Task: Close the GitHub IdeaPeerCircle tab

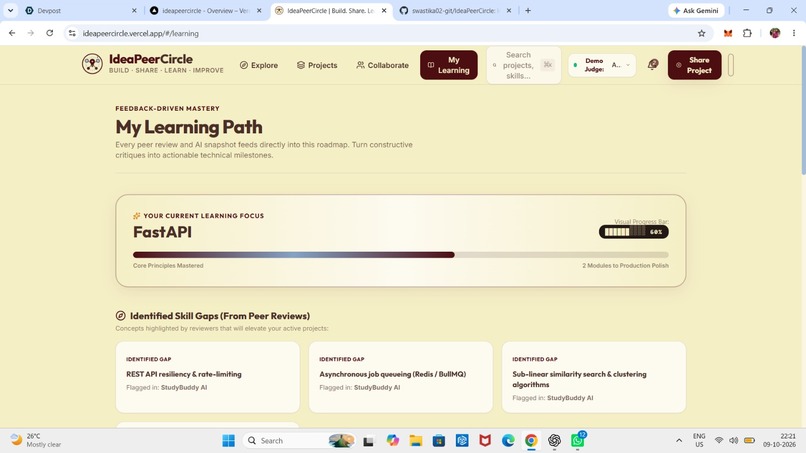Action: click(509, 10)
